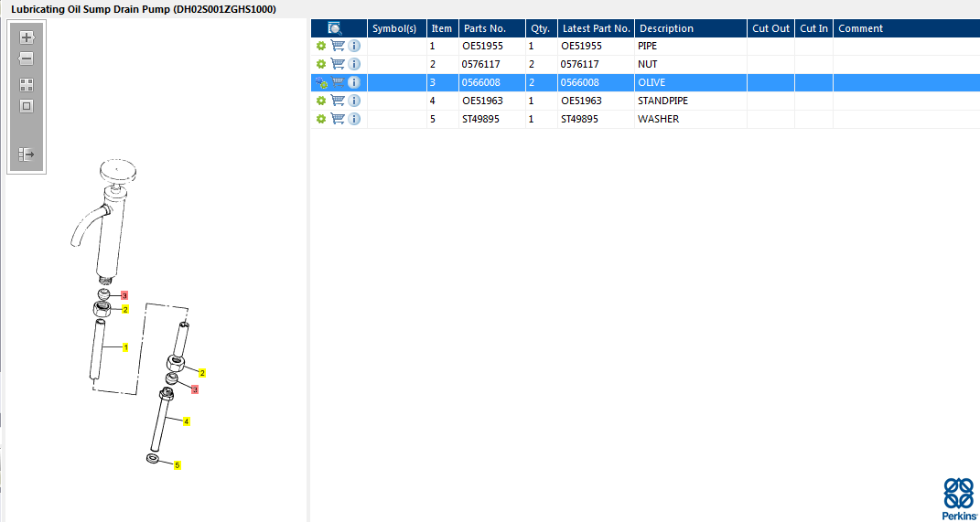Sort by the Item column header
Screen dimensions: 980x522
[x=443, y=28]
